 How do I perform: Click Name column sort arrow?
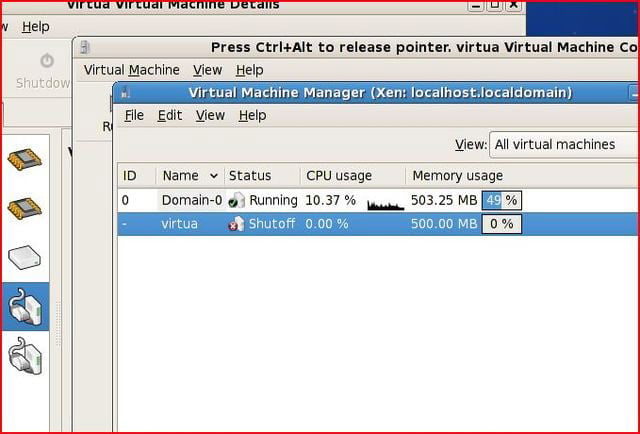[213, 176]
